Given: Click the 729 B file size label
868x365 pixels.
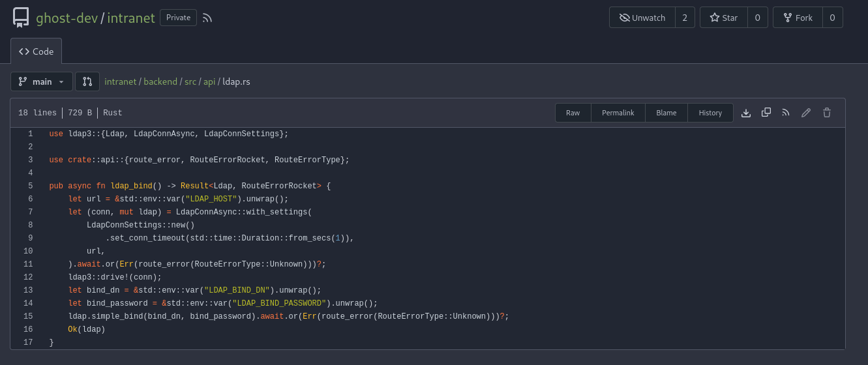Looking at the screenshot, I should [80, 113].
